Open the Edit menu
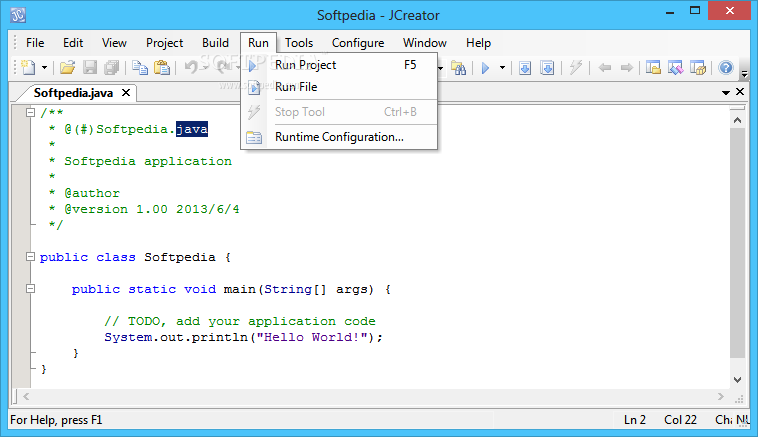The image size is (758, 437). pyautogui.click(x=73, y=43)
